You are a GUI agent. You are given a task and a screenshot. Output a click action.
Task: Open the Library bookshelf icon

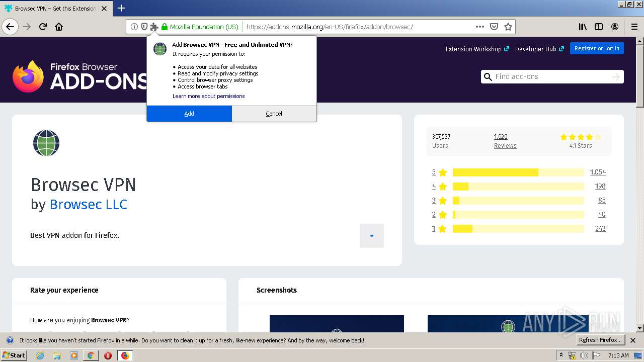[x=583, y=27]
